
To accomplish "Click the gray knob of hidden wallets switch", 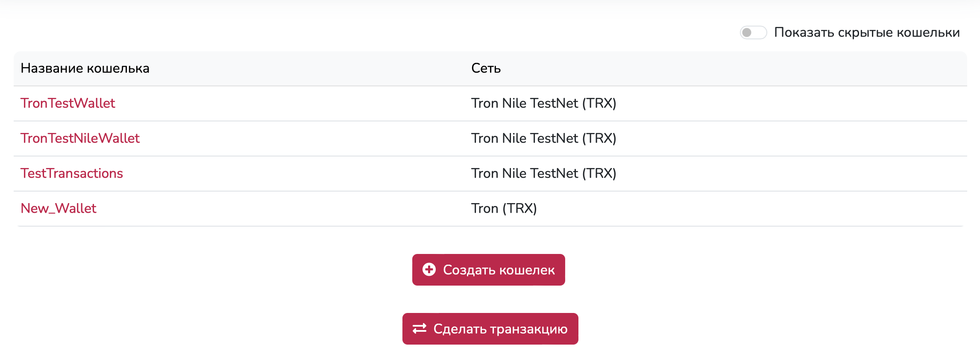I will [747, 32].
